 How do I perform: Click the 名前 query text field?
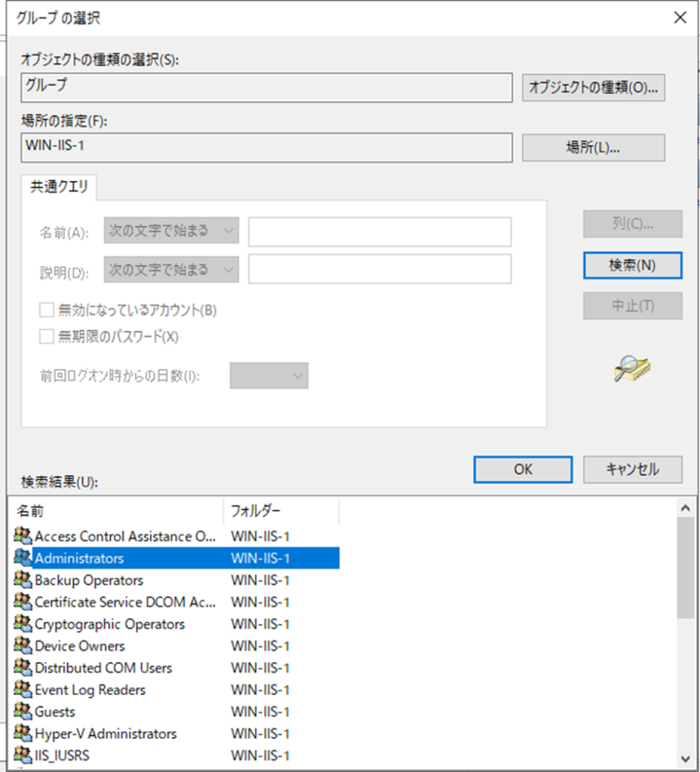[379, 231]
